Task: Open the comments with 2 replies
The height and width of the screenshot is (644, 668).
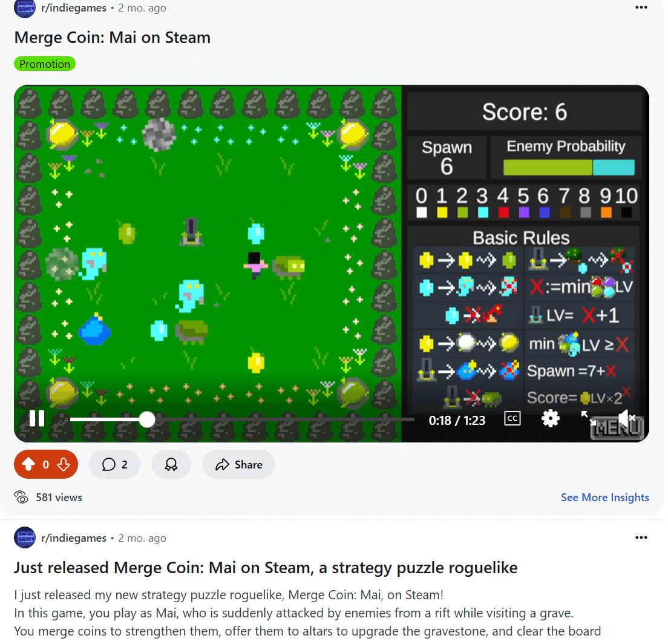Action: (x=114, y=464)
